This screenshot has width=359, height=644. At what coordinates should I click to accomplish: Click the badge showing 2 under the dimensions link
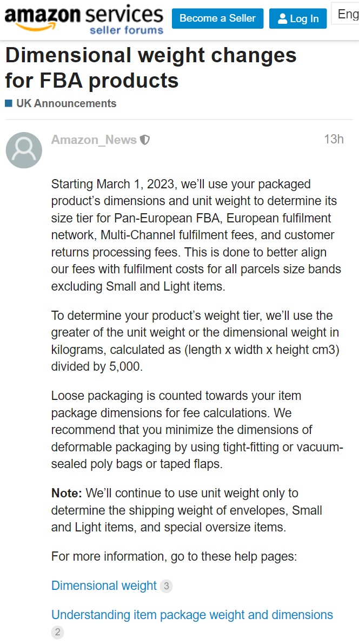pyautogui.click(x=57, y=632)
